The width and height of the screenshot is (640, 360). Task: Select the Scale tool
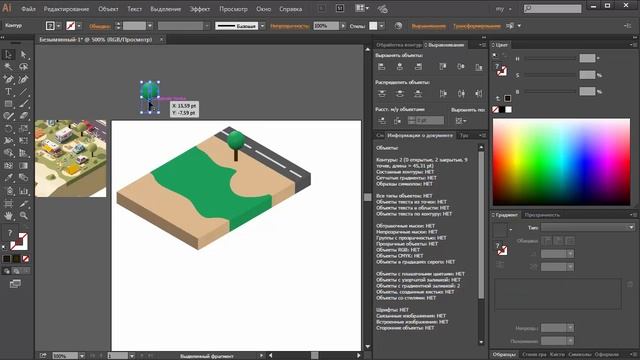click(23, 129)
